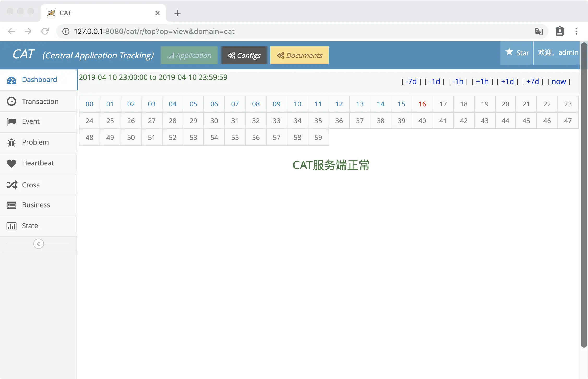Click the State bar chart icon
The height and width of the screenshot is (379, 588).
click(11, 226)
